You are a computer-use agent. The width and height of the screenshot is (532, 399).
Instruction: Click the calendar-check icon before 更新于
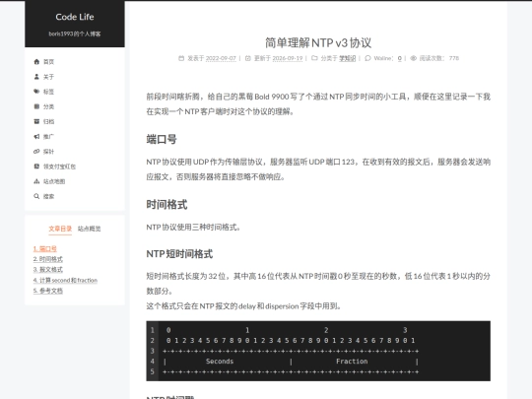248,58
